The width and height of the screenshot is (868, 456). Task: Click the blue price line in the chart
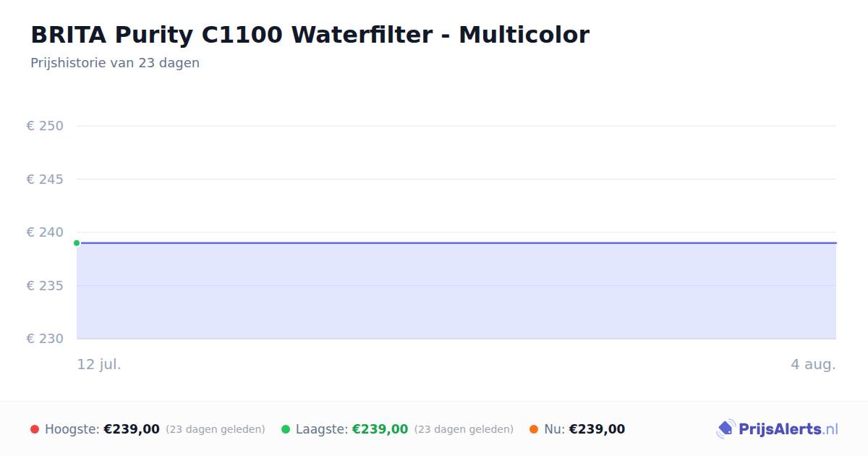(x=456, y=243)
